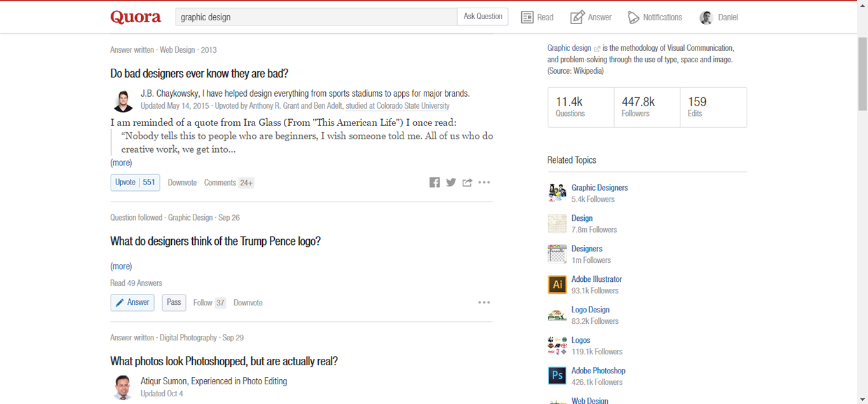Click Updated May 14, 2015 timestamp
868x404 pixels.
click(x=175, y=106)
